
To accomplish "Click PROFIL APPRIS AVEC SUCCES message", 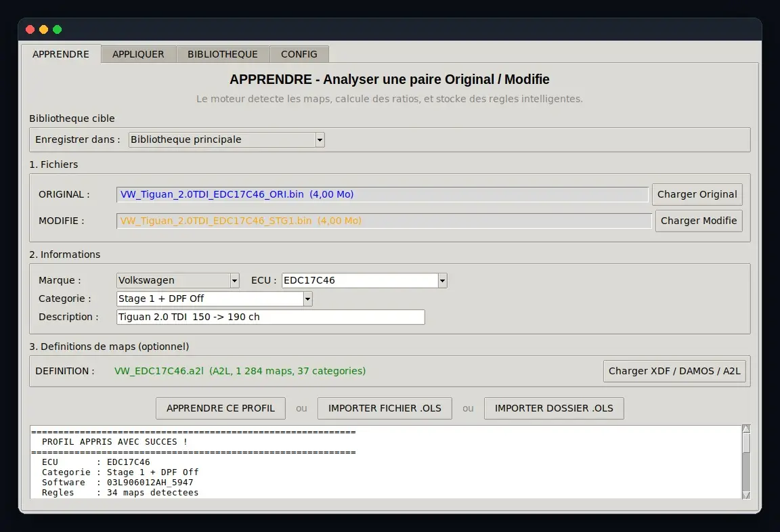I will pos(114,442).
